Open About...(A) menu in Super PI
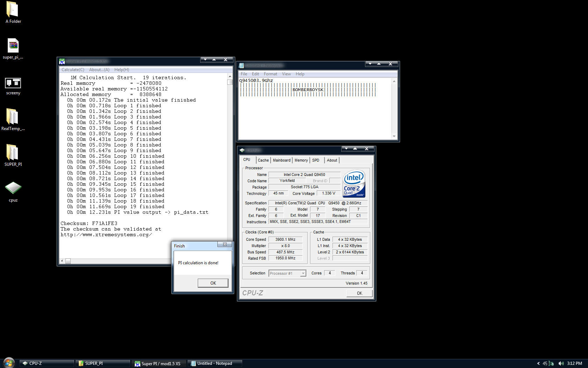The image size is (588, 368). pos(99,70)
